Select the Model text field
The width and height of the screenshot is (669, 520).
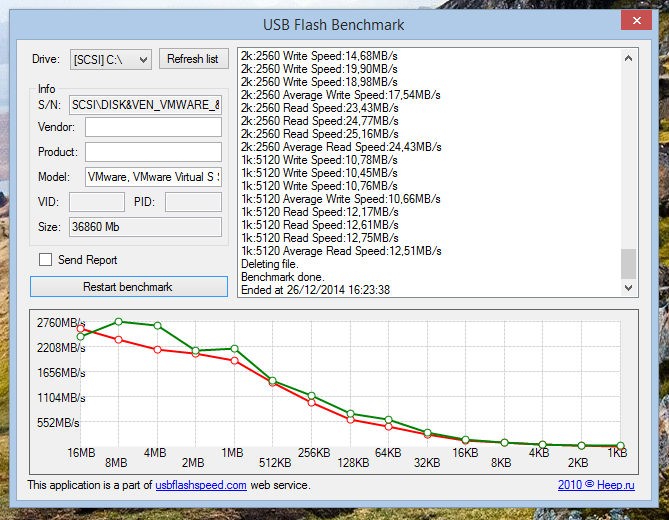click(153, 177)
